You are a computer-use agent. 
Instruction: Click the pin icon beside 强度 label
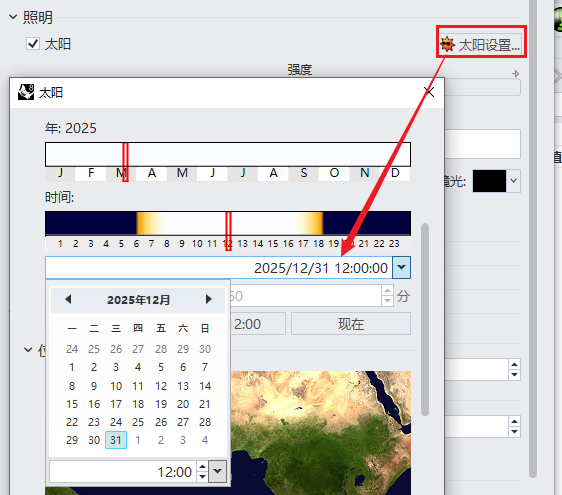tap(515, 74)
